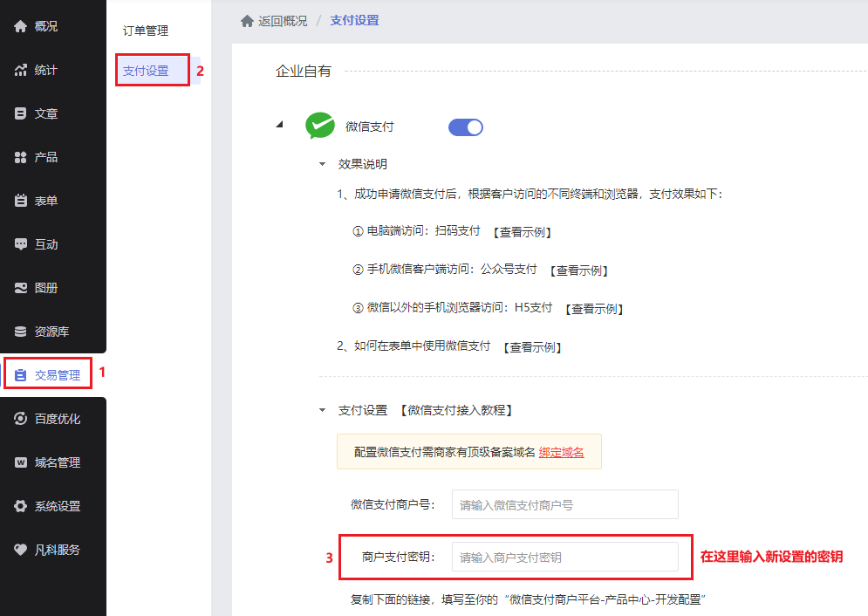
Task: Select the 支付设置 submenu item
Action: click(x=146, y=71)
